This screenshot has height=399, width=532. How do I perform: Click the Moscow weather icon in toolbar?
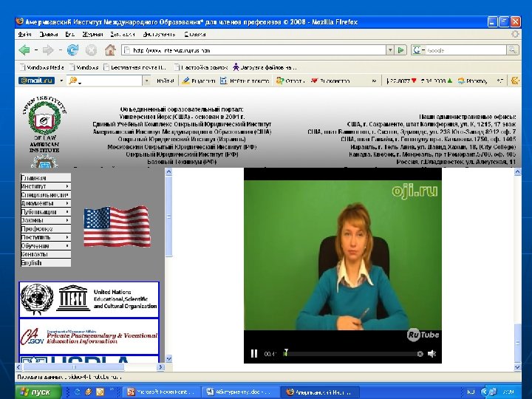[461, 81]
